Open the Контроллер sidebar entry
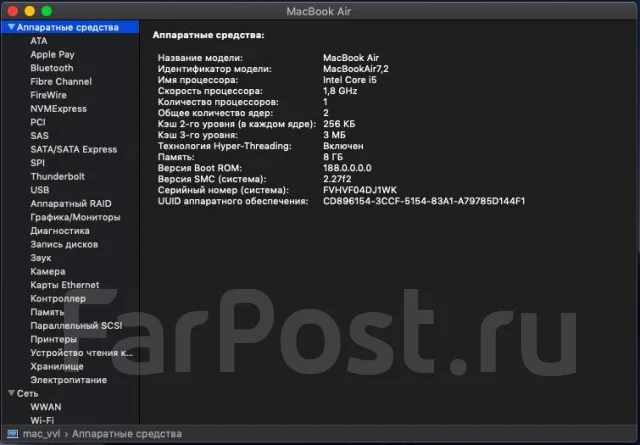The image size is (640, 445). click(x=58, y=298)
